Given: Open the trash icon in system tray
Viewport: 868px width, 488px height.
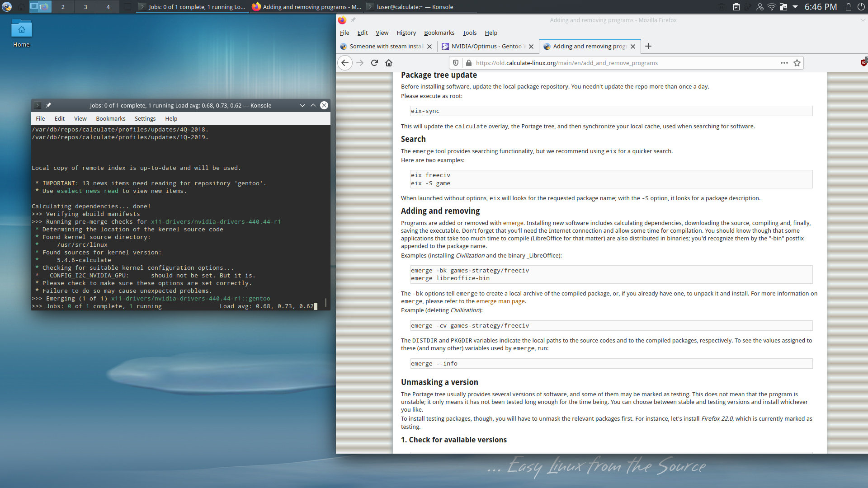Looking at the screenshot, I should pos(722,7).
